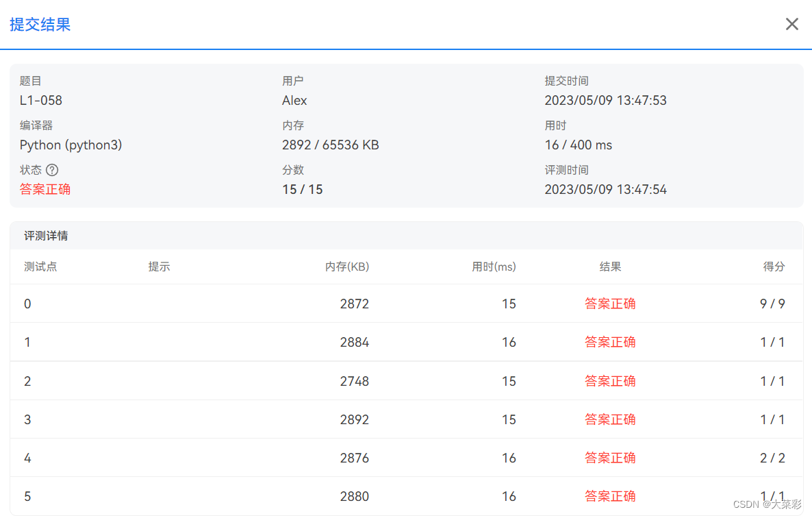This screenshot has height=516, width=812.
Task: Click the 结果 column header
Action: [x=610, y=267]
